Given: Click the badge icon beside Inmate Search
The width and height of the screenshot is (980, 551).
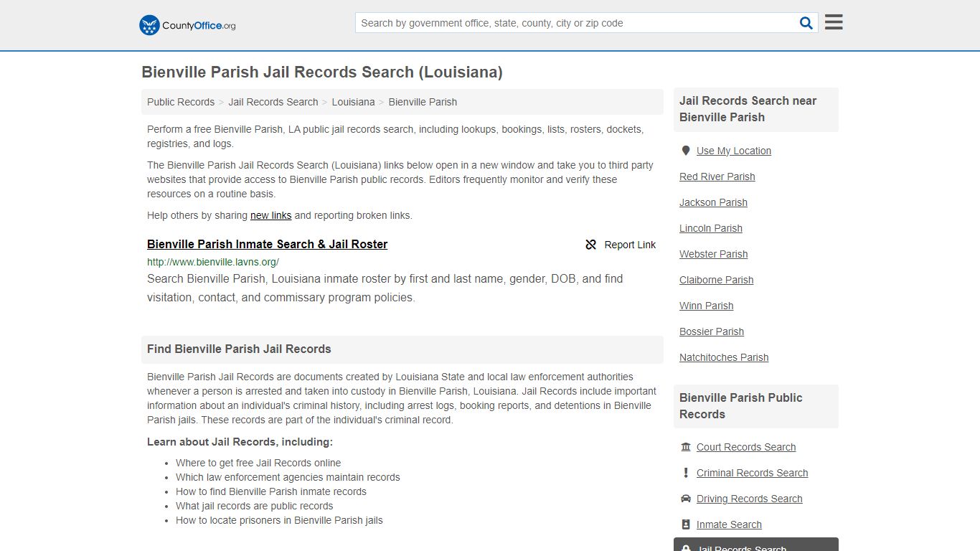Looking at the screenshot, I should point(686,524).
